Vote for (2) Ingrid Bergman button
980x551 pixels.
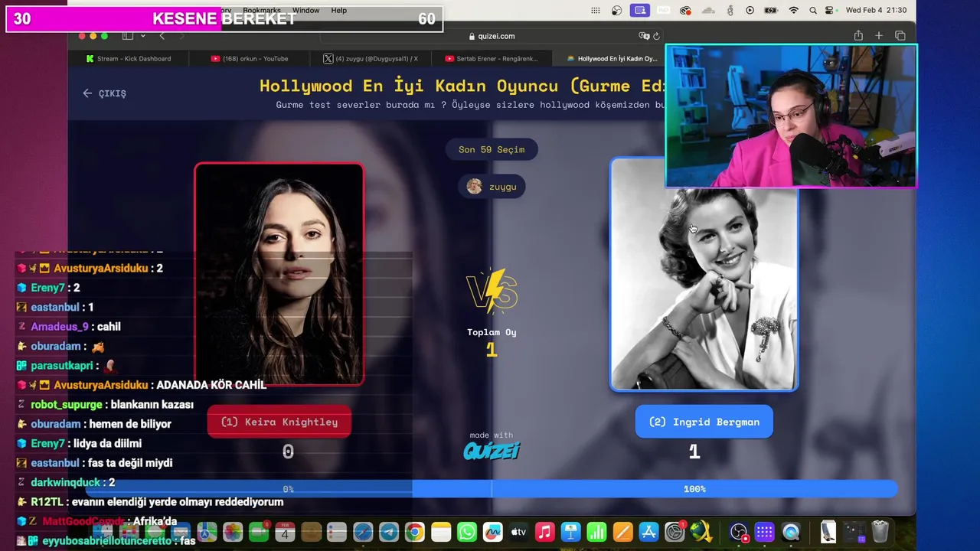tap(704, 422)
